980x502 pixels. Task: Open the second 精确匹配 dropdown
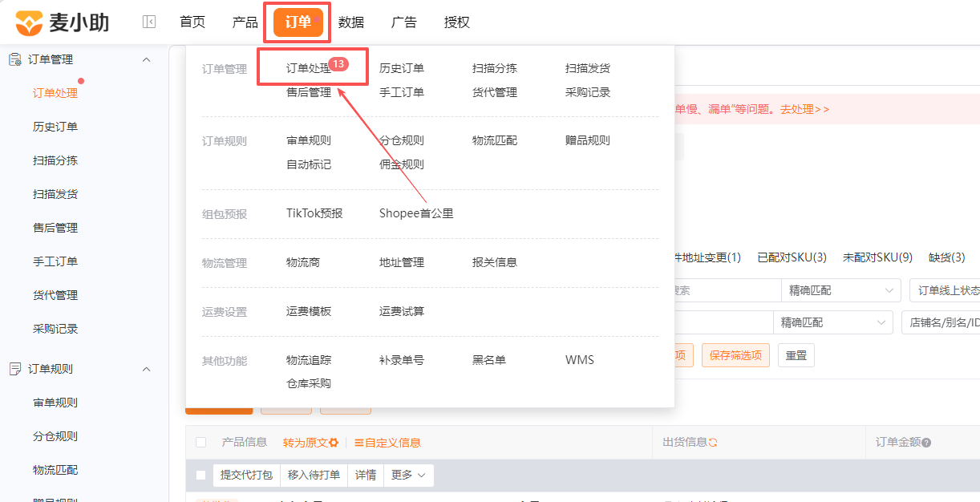(833, 322)
